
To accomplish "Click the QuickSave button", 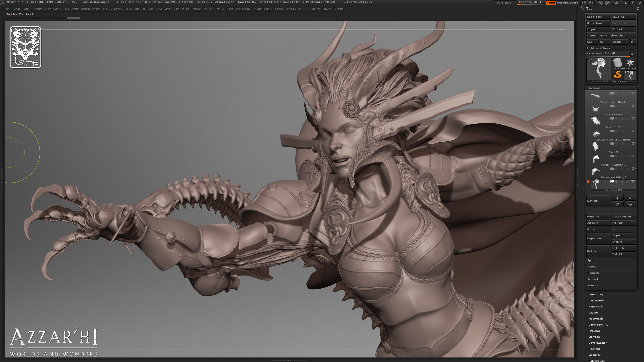I will pyautogui.click(x=504, y=3).
